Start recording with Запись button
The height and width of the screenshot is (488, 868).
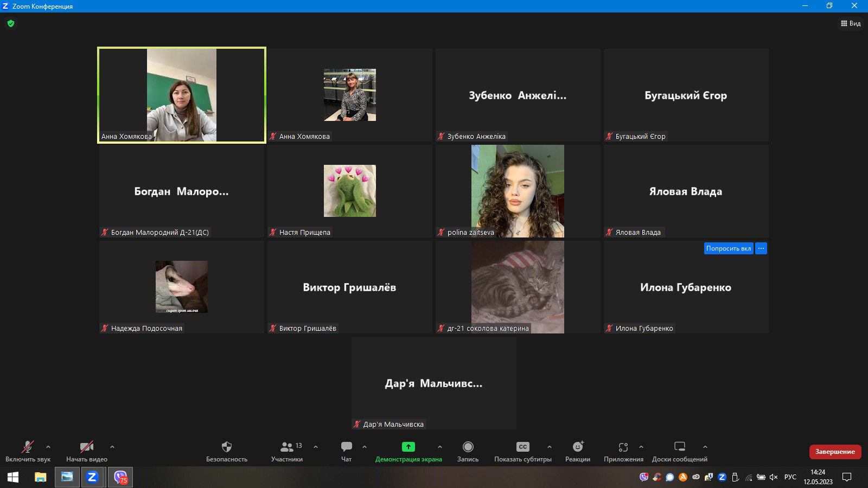(x=468, y=451)
